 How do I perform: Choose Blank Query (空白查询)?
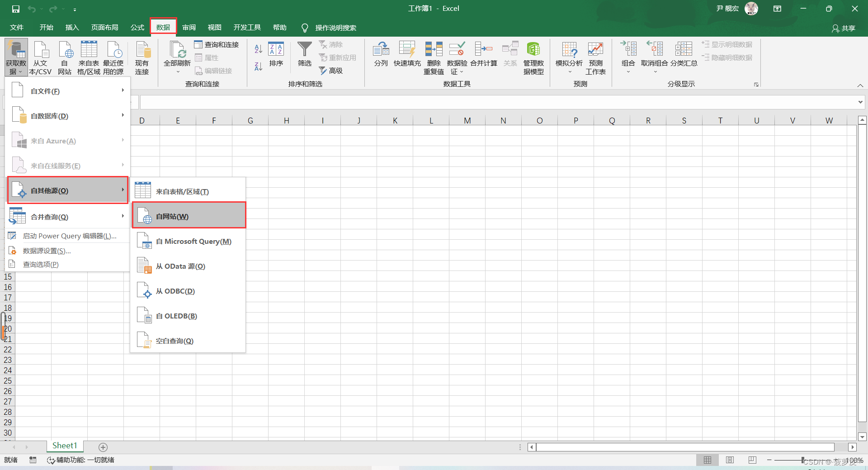tap(189, 341)
